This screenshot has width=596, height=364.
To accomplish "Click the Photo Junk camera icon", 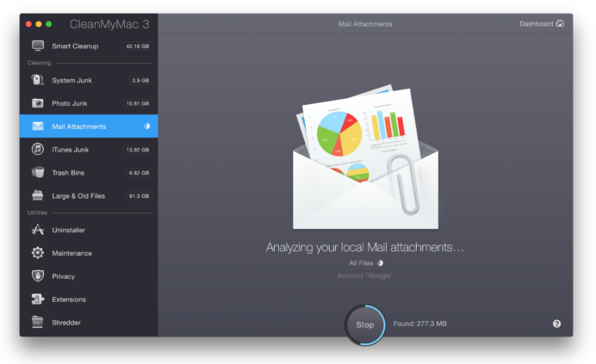I will pyautogui.click(x=38, y=103).
